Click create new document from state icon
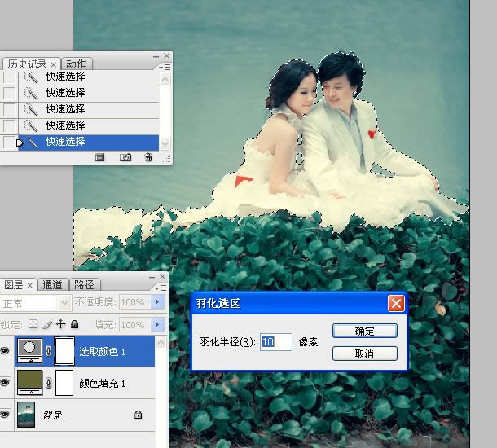The image size is (497, 448). coord(100,157)
